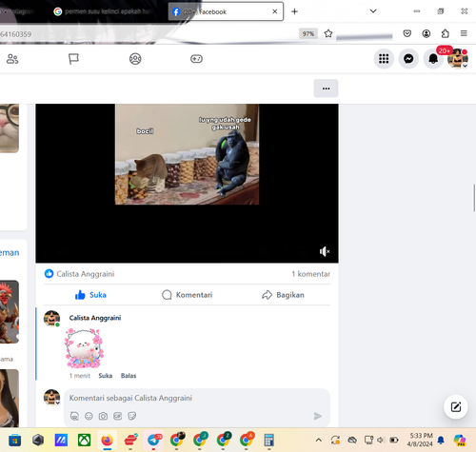
Task: Open the Firefox hamburger application menu
Action: [x=464, y=33]
